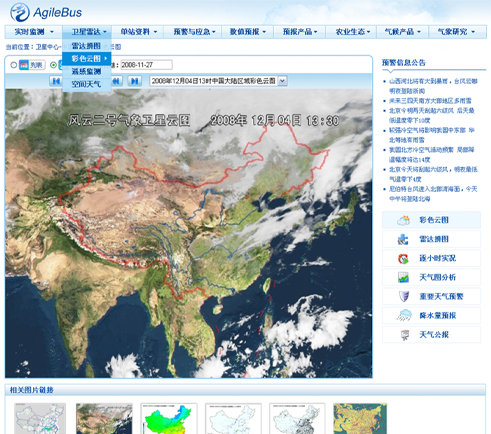Expand the 预报产品 navigation menu

click(x=299, y=32)
